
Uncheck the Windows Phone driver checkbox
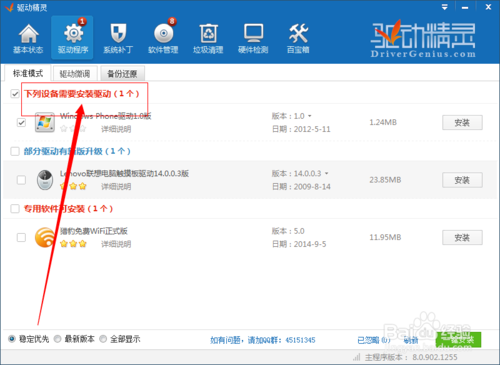[21, 123]
